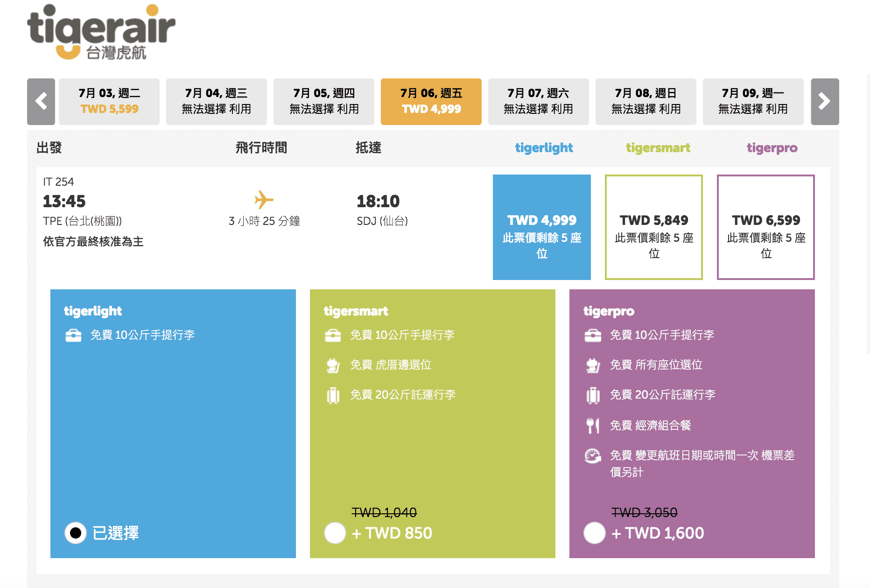Select the tigerlight 已選擇 radio button
This screenshot has height=588, width=870.
click(76, 533)
